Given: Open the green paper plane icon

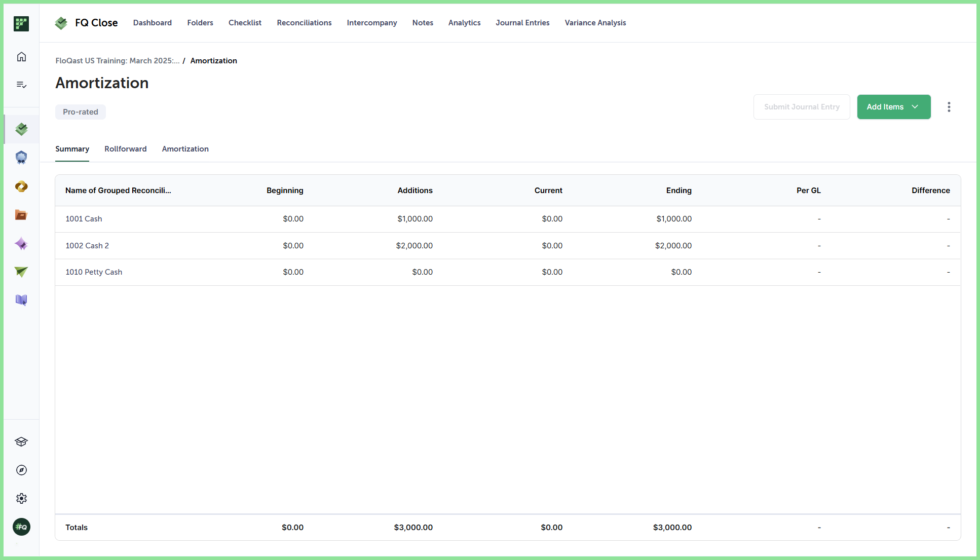Looking at the screenshot, I should point(21,272).
